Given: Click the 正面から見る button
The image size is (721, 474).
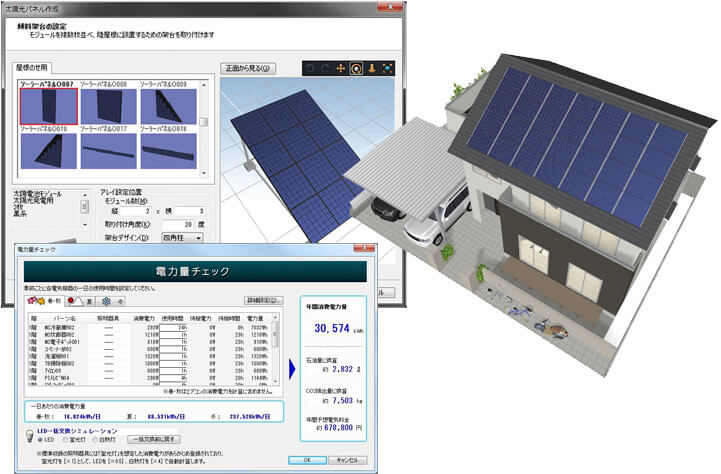Looking at the screenshot, I should [246, 68].
